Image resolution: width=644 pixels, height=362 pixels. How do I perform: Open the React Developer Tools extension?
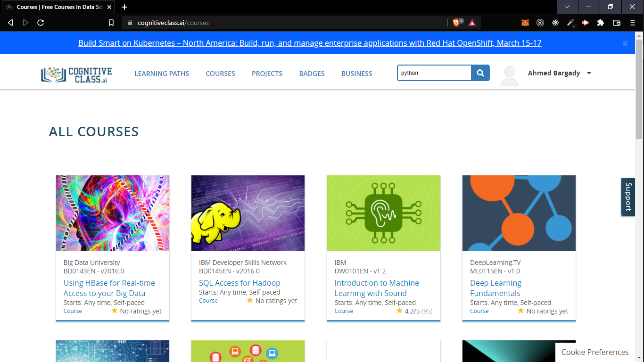tap(555, 23)
